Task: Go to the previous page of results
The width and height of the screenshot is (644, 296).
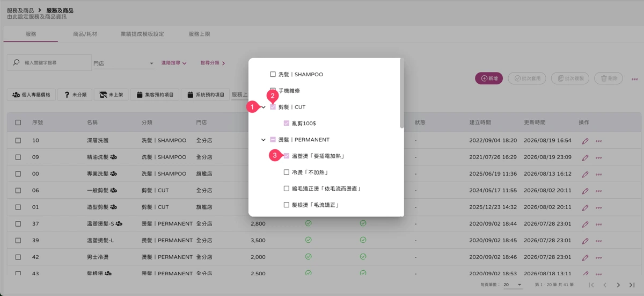Action: [x=605, y=285]
